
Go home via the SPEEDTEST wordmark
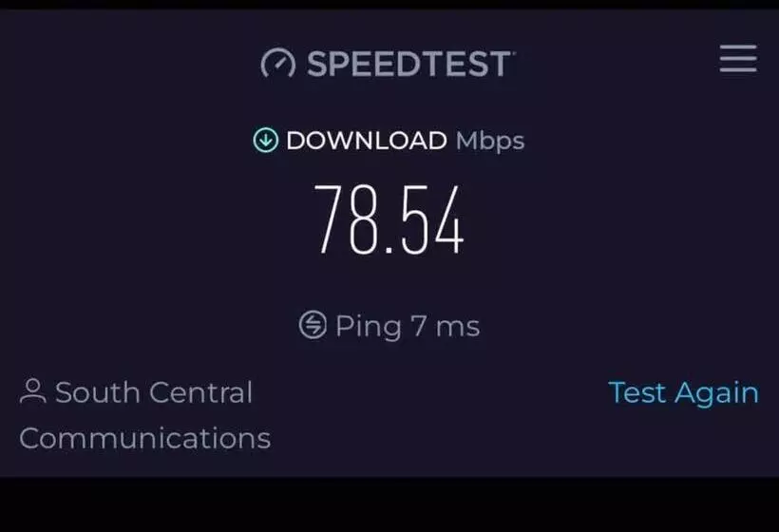pos(409,64)
